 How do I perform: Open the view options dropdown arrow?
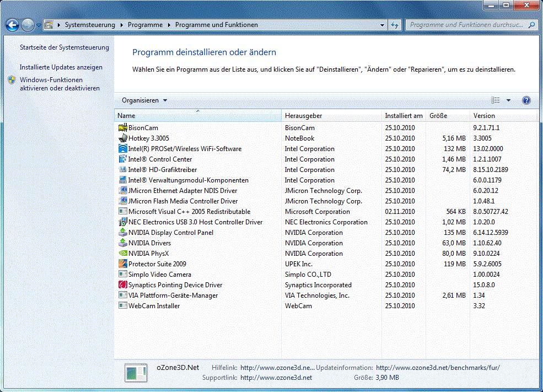508,100
